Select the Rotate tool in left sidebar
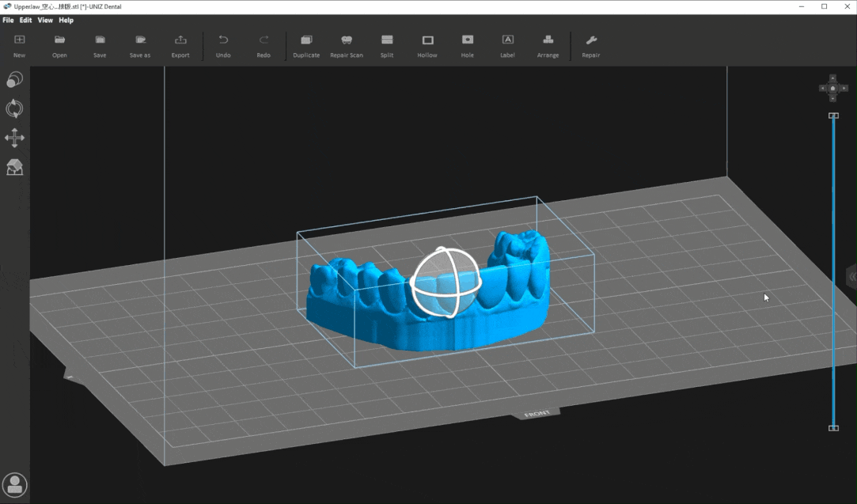Viewport: 857px width, 504px height. [14, 109]
